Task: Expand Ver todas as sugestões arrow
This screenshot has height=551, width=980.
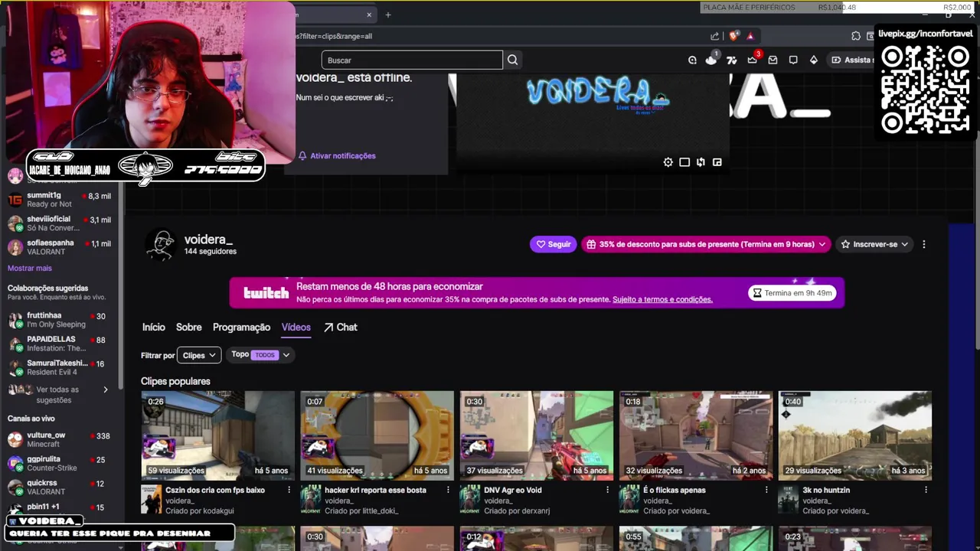Action: click(x=106, y=390)
